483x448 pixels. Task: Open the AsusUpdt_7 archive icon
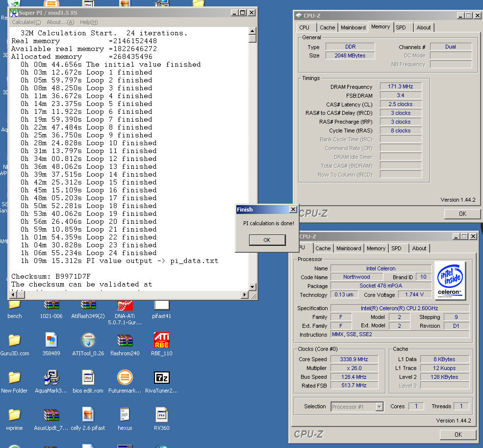51,415
